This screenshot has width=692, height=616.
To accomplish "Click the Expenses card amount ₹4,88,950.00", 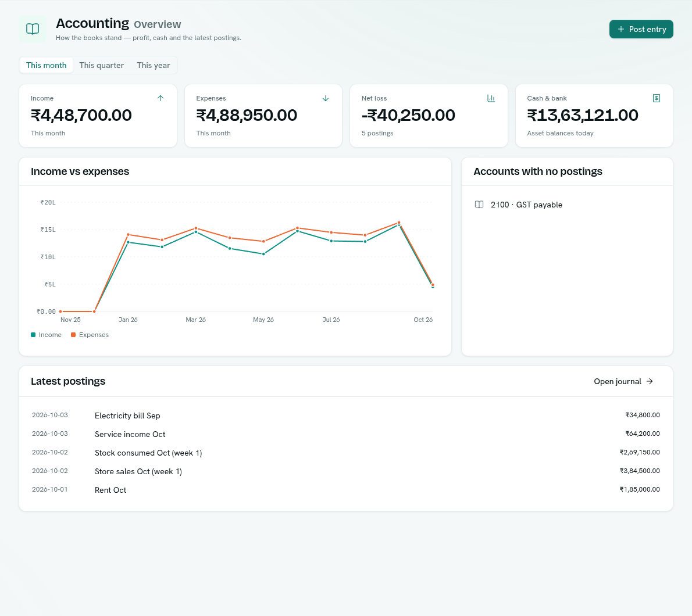I will click(x=247, y=115).
